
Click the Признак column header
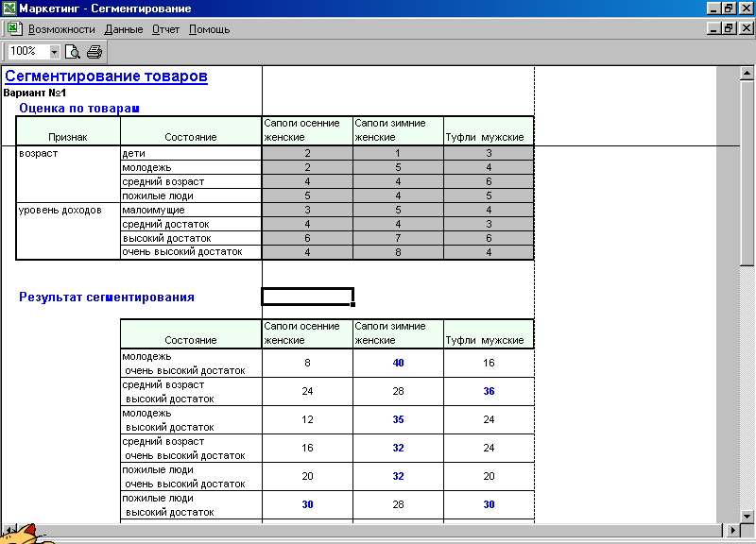[x=68, y=130]
